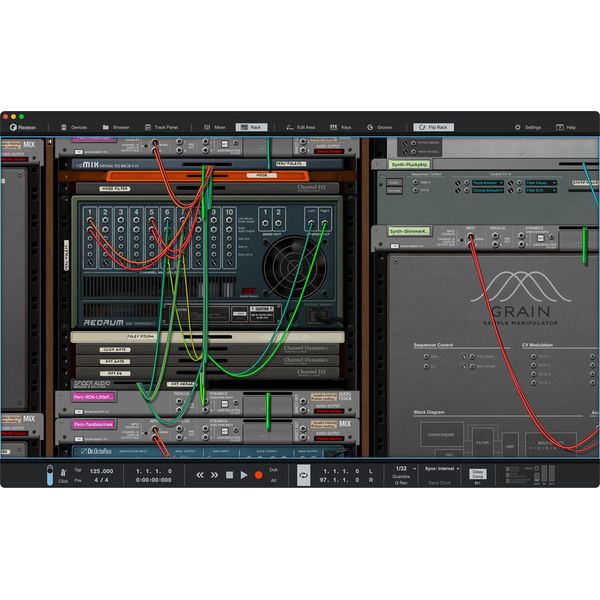Click Redrum Send Out 2 jack
The height and width of the screenshot is (600, 600).
click(279, 223)
